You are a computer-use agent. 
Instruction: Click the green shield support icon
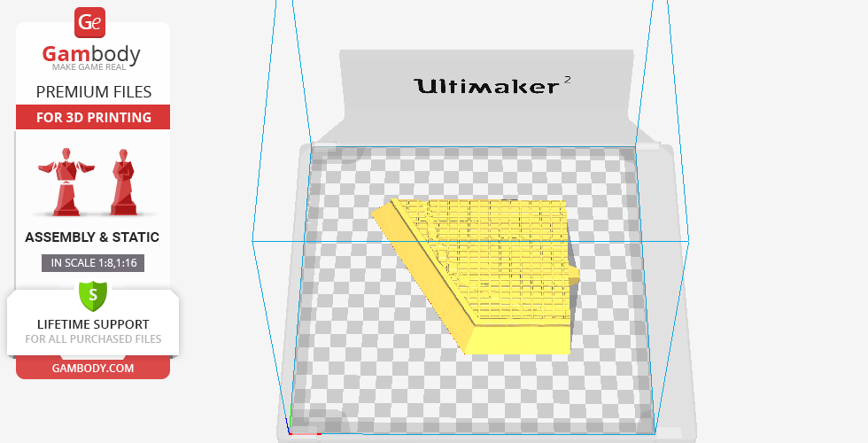pos(93,294)
